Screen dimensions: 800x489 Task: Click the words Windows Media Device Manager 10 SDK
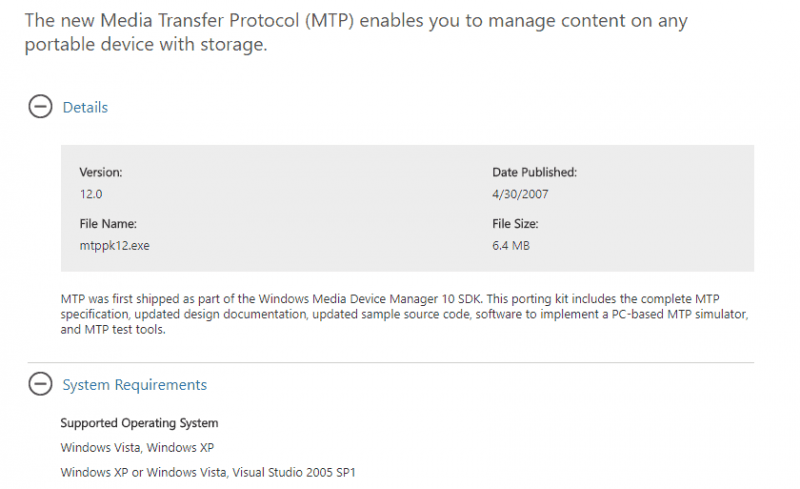click(370, 299)
